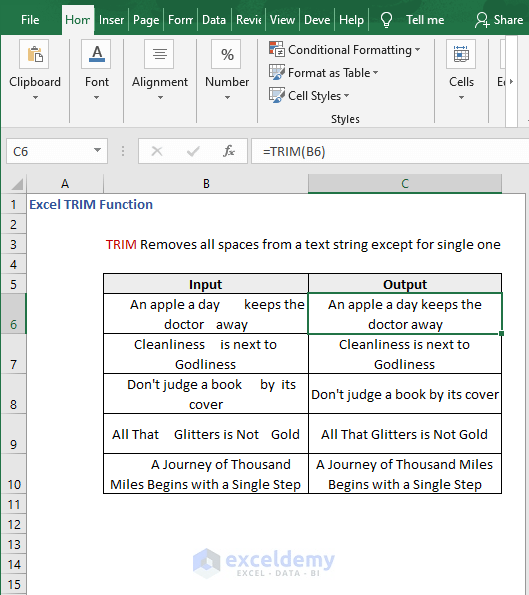Select the 'TRIM Removes all spaces' description cell
This screenshot has width=529, height=595.
point(303,245)
